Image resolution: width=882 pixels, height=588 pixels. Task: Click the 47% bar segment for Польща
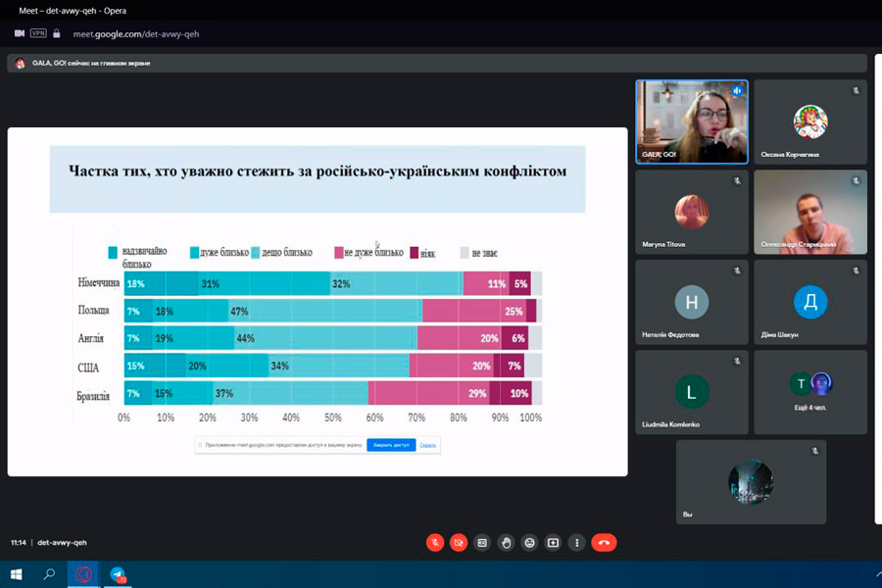325,311
